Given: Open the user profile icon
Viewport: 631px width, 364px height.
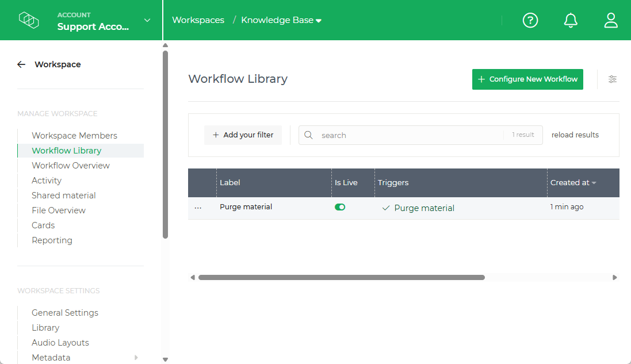Looking at the screenshot, I should click(x=610, y=20).
